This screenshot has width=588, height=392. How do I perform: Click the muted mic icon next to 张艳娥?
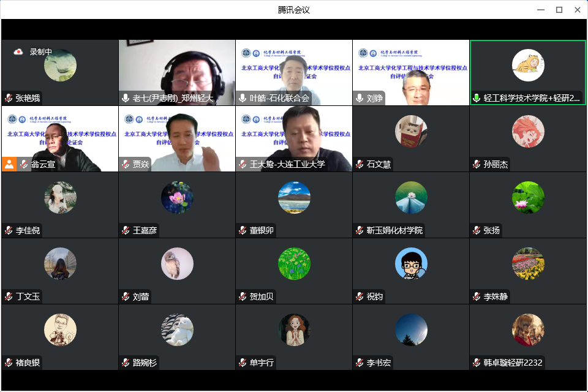tap(7, 97)
